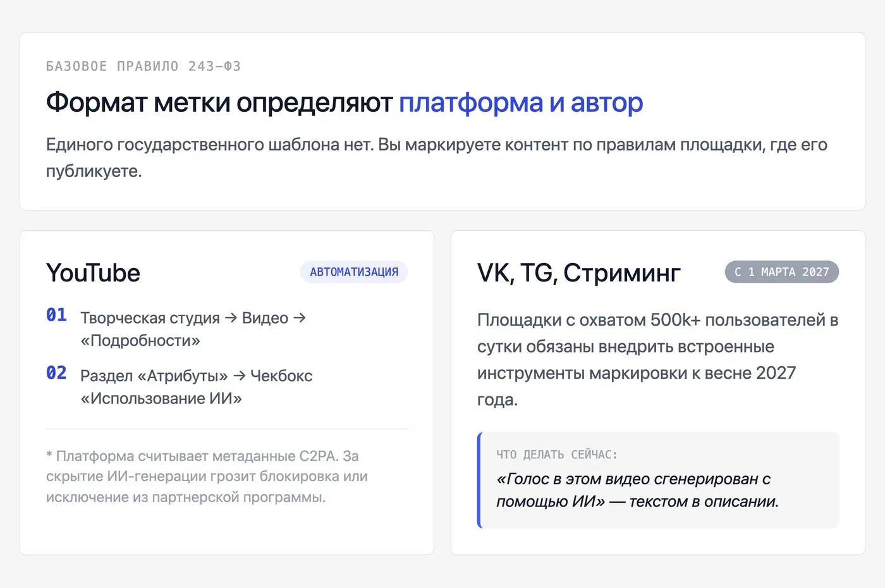885x588 pixels.
Task: Select the «ЧТО ДЕЛАТЬ СЕЙЧАС:» label
Action: 557,455
